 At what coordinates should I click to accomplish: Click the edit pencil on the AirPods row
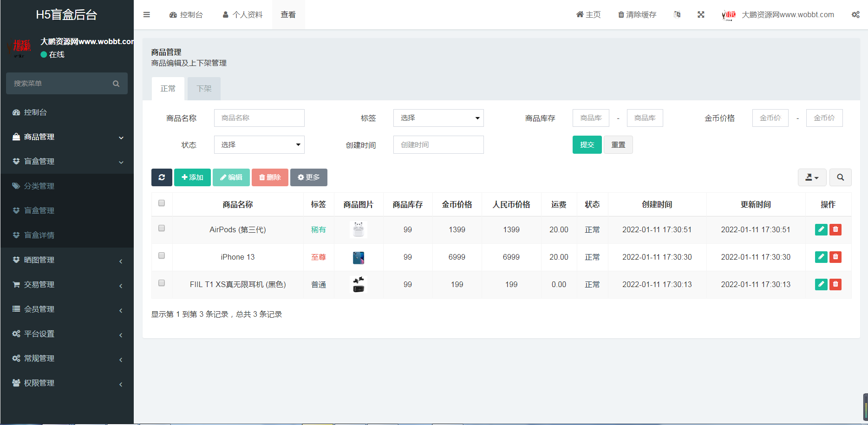(821, 229)
